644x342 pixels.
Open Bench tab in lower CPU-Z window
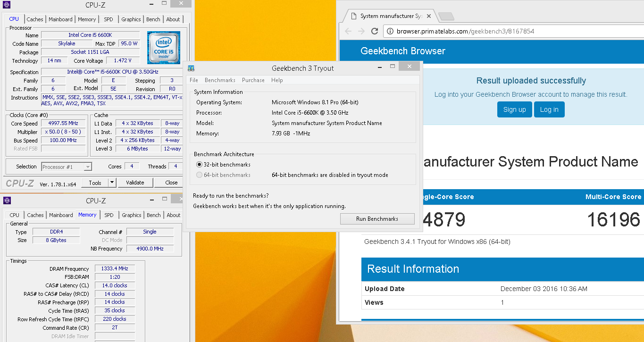click(x=154, y=215)
